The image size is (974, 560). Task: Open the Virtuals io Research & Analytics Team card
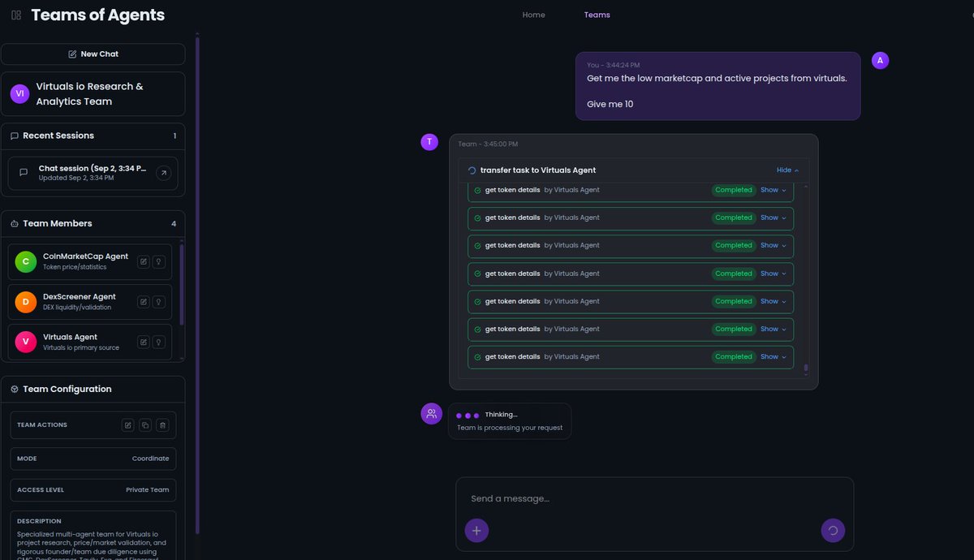[93, 94]
